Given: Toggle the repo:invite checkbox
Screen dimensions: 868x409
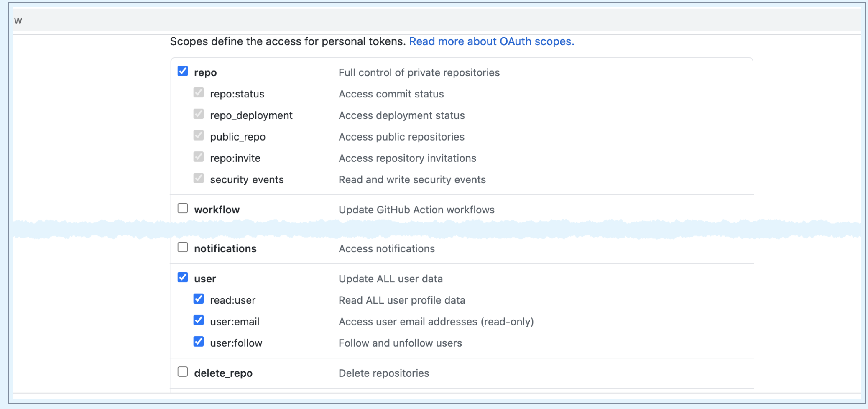Looking at the screenshot, I should click(x=199, y=157).
